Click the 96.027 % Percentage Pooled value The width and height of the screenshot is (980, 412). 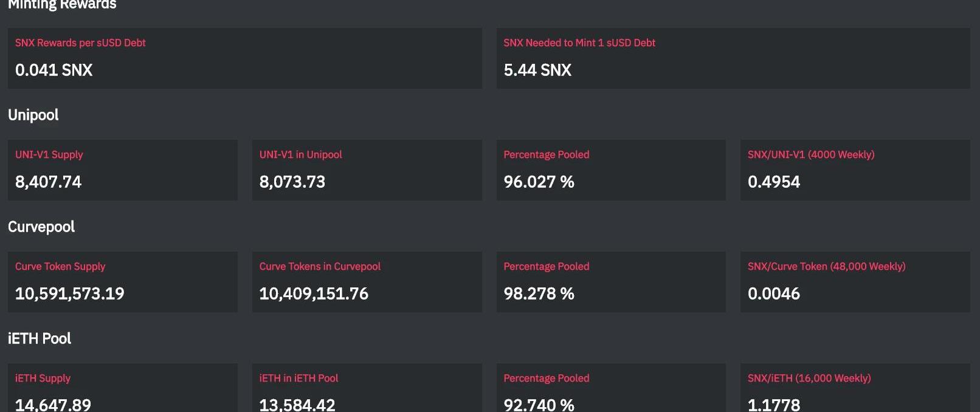tap(539, 182)
